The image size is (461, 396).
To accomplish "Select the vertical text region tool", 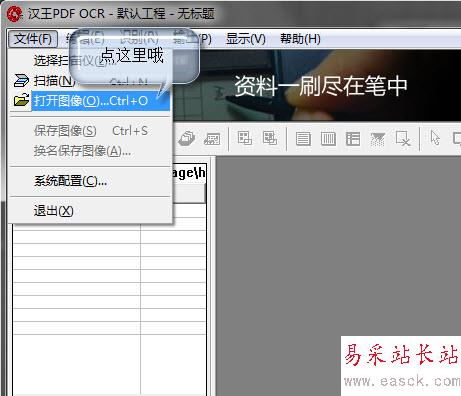I will [x=328, y=139].
